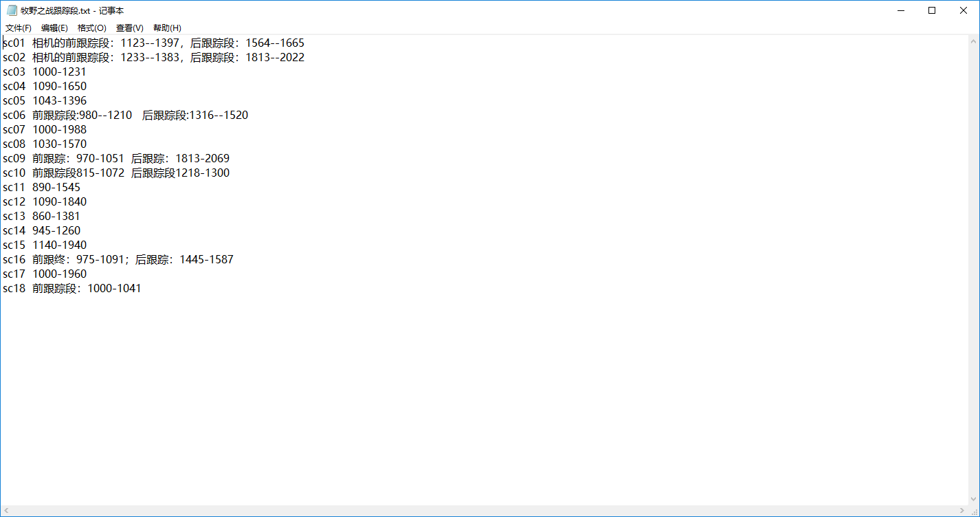Viewport: 980px width, 517px height.
Task: Place cursor in line sc15 1140-1940
Action: coord(45,245)
